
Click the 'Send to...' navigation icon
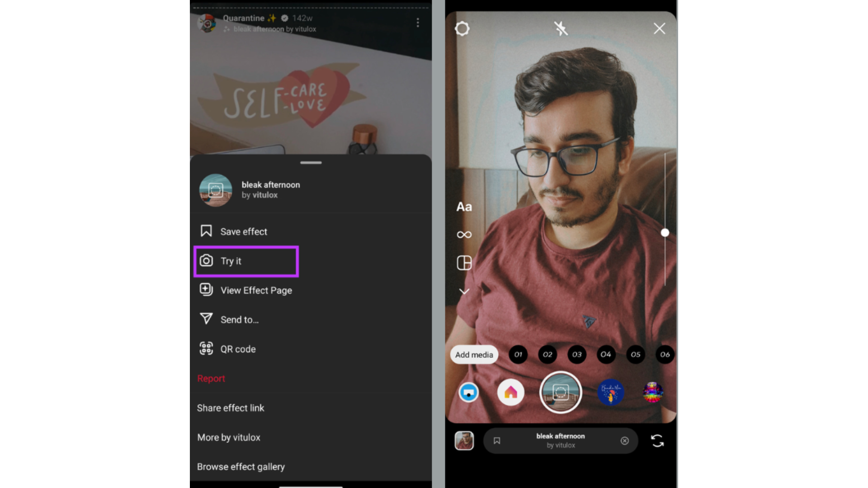(x=206, y=319)
